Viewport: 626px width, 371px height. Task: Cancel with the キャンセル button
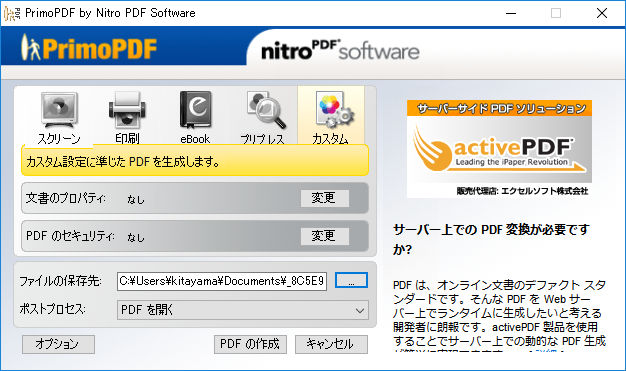click(331, 344)
